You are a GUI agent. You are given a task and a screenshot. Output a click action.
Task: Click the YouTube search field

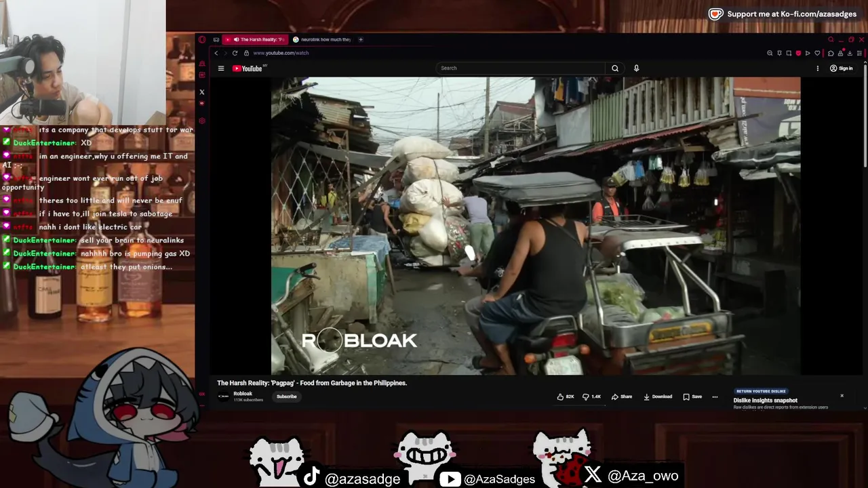pos(520,68)
